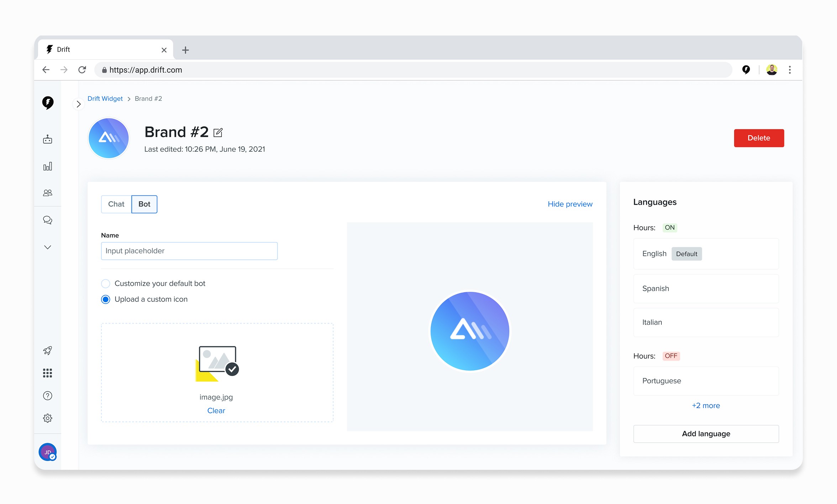
Task: Open the help question mark icon
Action: (47, 396)
